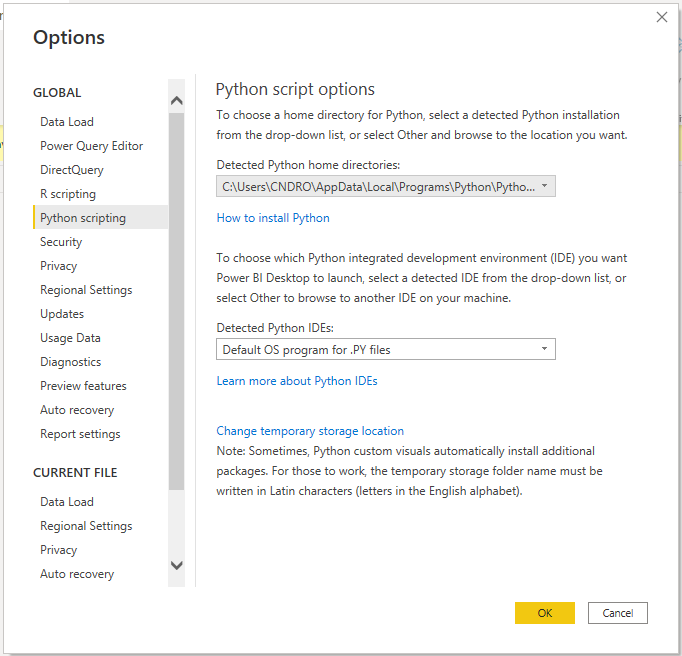The width and height of the screenshot is (682, 656).
Task: Follow the How to install Python link
Action: [x=273, y=218]
